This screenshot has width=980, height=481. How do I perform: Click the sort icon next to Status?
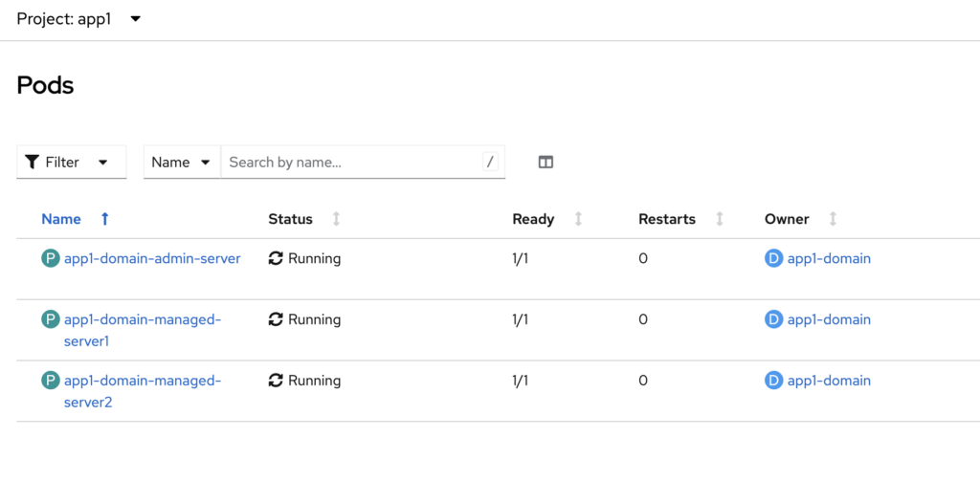[x=336, y=219]
